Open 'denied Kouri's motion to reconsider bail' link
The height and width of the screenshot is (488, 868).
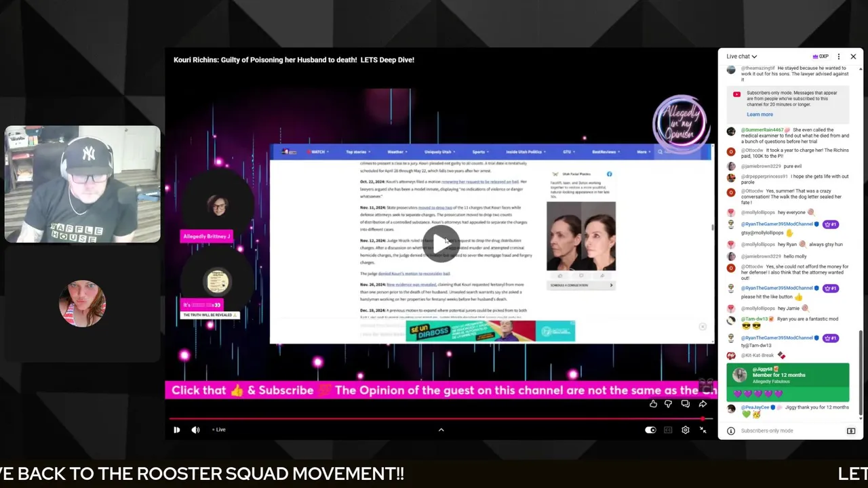[x=414, y=274]
